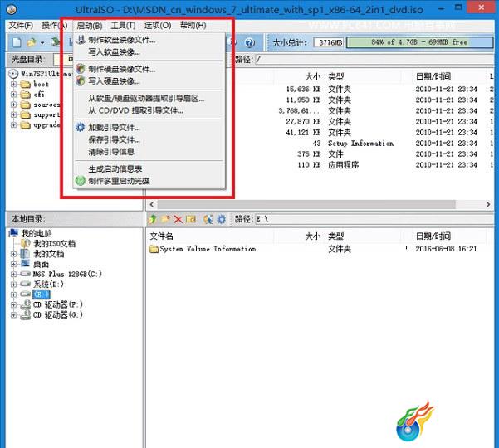The height and width of the screenshot is (448, 499).
Task: Click the Setup Information type cell
Action: pos(360,144)
